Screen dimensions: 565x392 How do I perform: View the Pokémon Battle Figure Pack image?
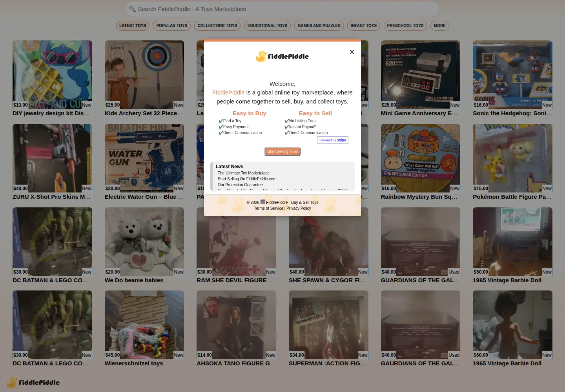click(512, 158)
